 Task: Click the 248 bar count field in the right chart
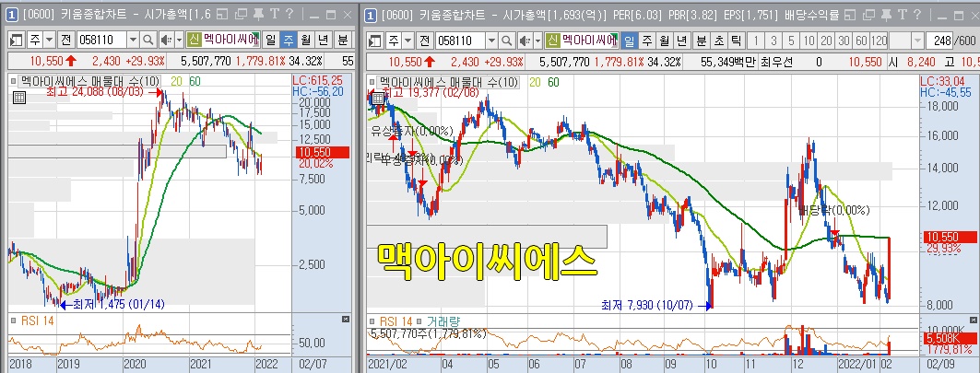click(x=939, y=41)
